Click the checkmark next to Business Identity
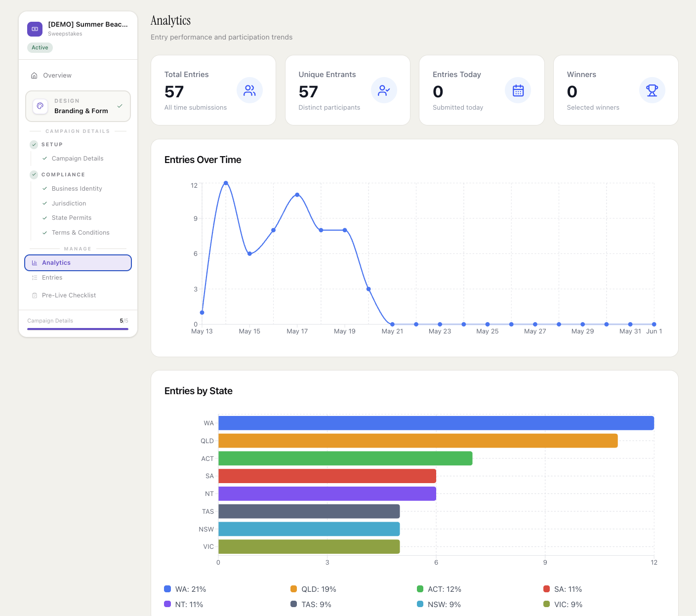Image resolution: width=696 pixels, height=616 pixels. (x=45, y=189)
